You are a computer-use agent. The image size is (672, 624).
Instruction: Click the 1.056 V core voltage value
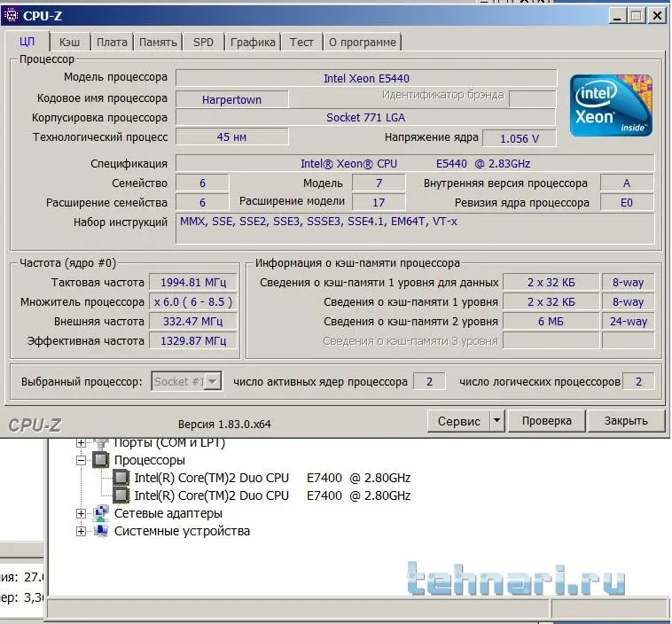(x=519, y=139)
